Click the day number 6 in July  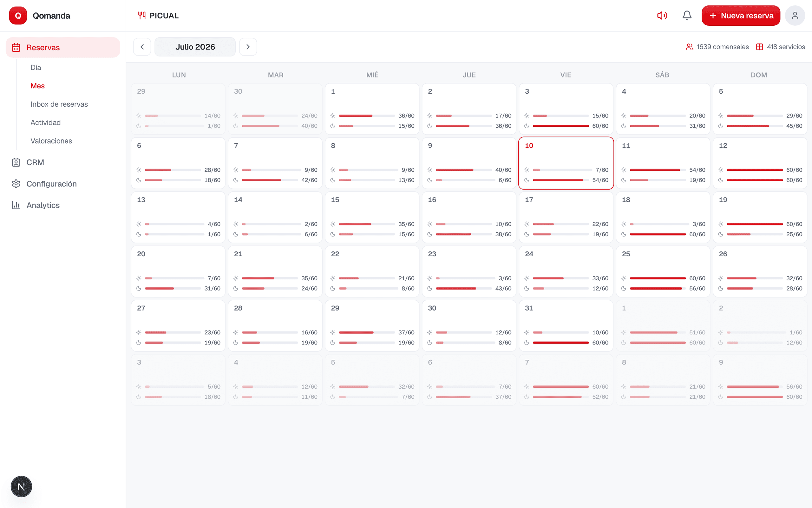[139, 145]
